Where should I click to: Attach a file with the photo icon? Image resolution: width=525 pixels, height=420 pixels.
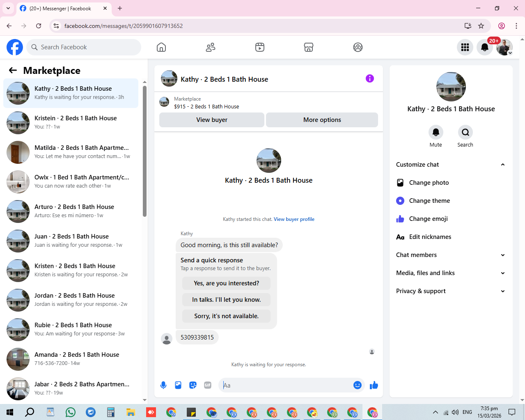(x=178, y=385)
